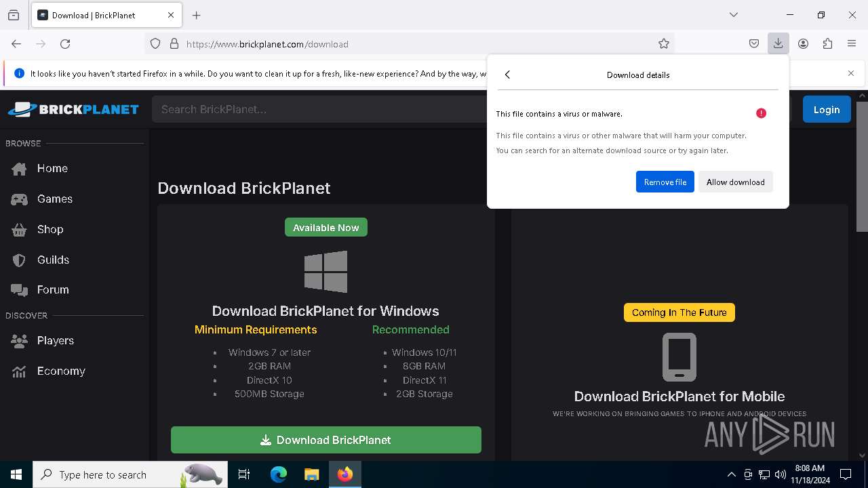This screenshot has height=488, width=868.
Task: Click the site security padlock icon
Action: 174,43
